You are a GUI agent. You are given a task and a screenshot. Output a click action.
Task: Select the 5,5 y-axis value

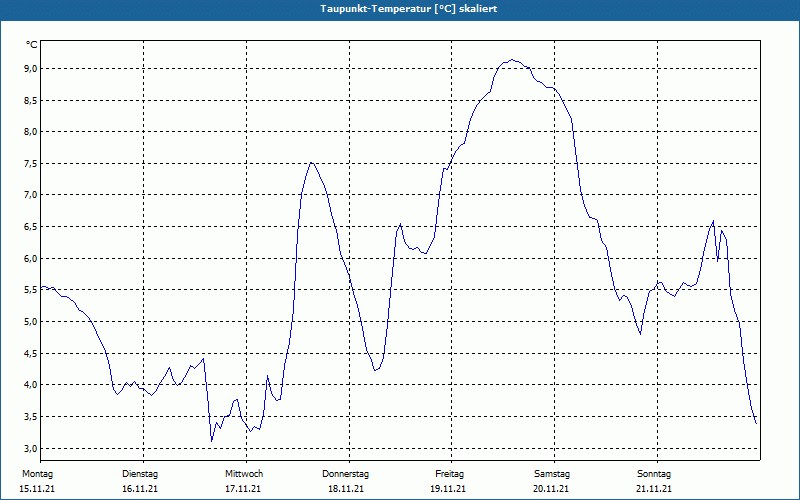click(x=30, y=290)
